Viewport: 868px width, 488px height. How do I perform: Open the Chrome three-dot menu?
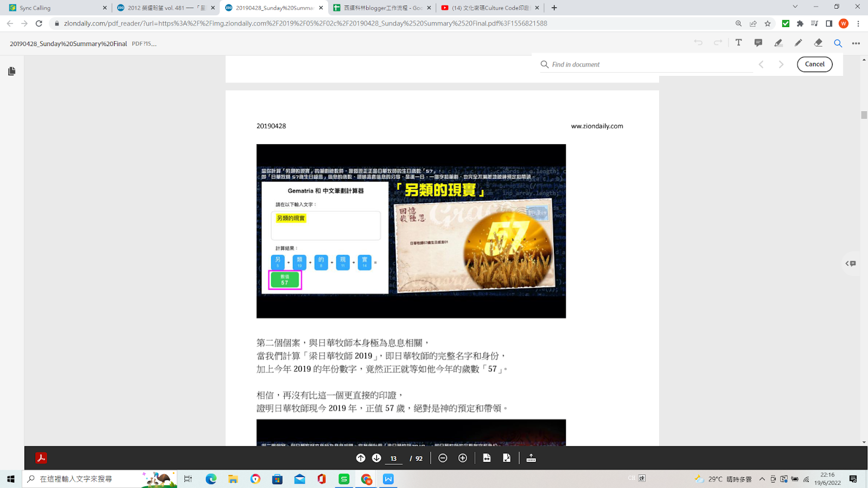pyautogui.click(x=858, y=23)
